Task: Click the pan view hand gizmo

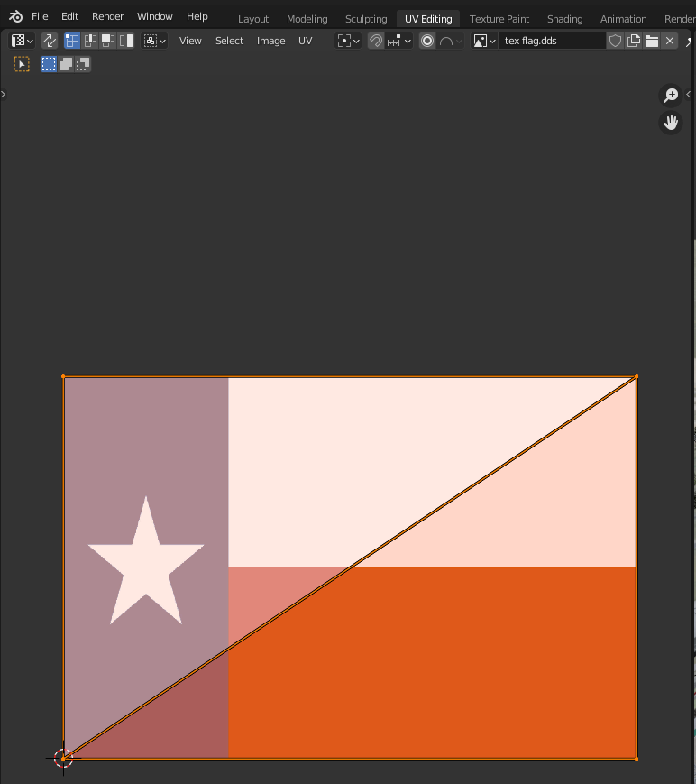Action: 671,123
